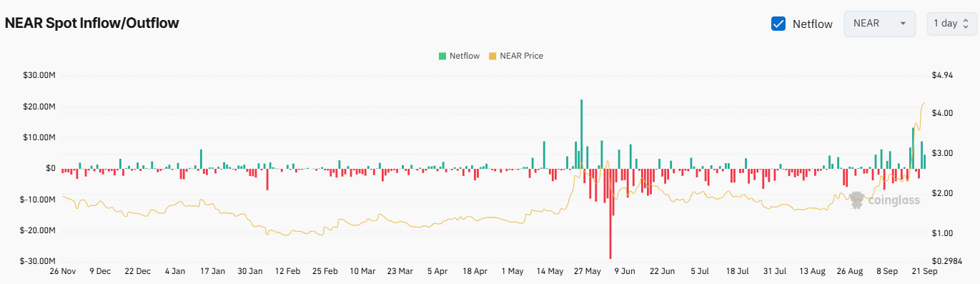Click the 9 Jun date label

(x=625, y=272)
